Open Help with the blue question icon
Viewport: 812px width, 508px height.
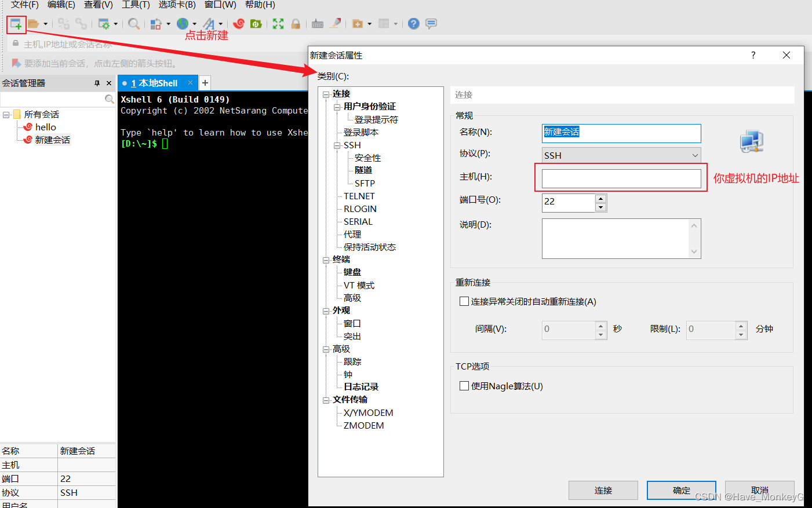pos(413,24)
